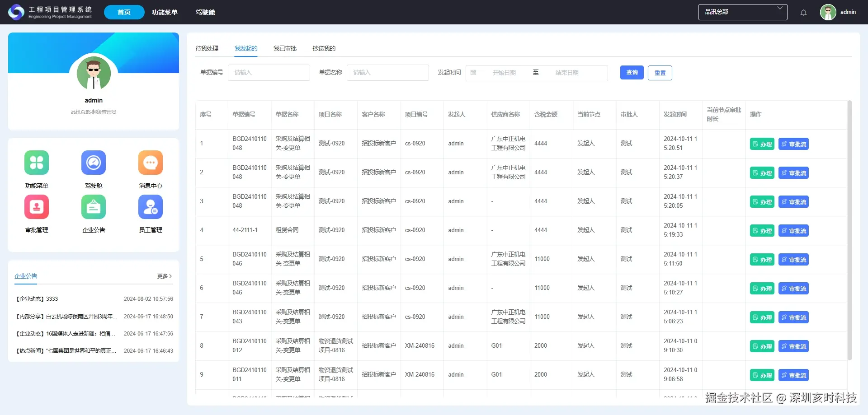Open the 企业公告 green briefcase icon
This screenshot has width=868, height=415.
click(x=94, y=207)
